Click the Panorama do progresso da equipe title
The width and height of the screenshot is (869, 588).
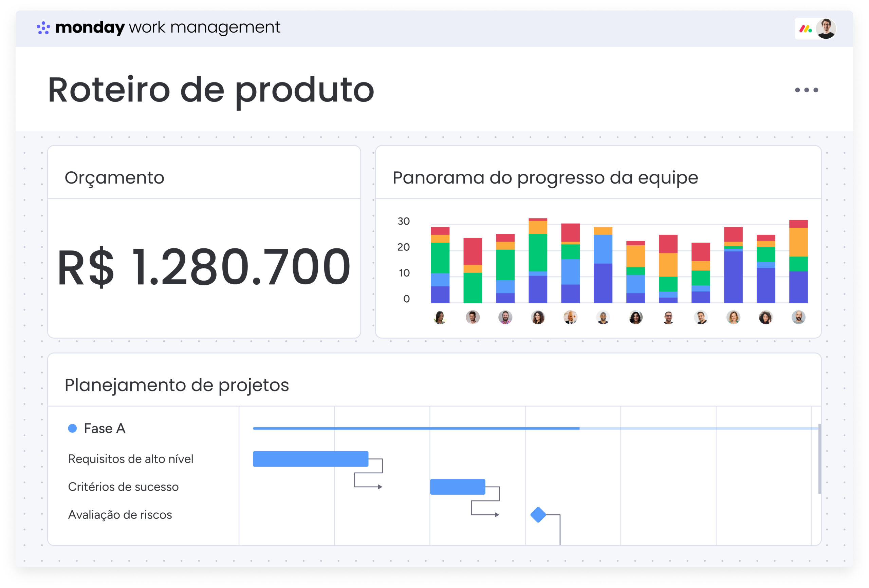pyautogui.click(x=545, y=178)
